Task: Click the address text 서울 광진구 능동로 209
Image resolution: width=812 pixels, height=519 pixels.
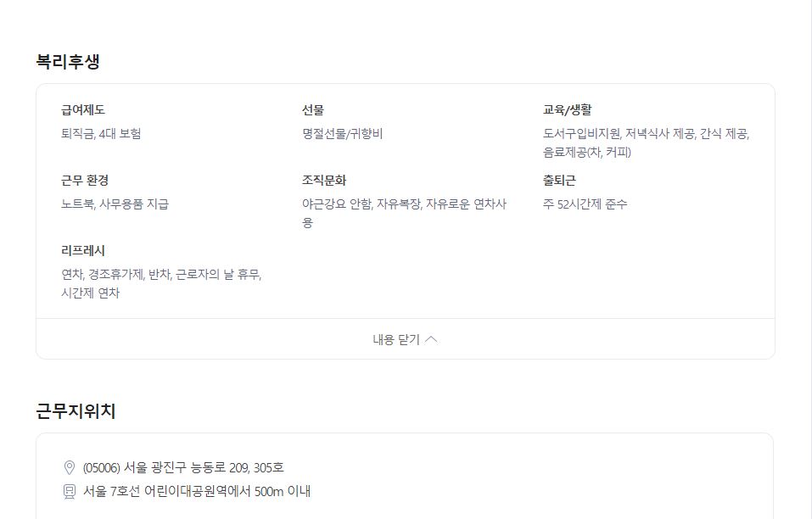Action: click(x=187, y=468)
